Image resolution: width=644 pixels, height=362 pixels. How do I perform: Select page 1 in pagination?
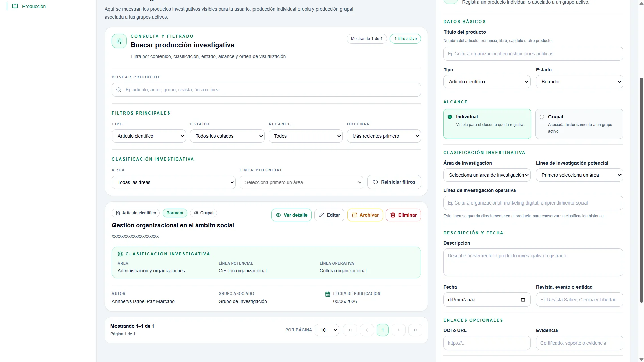[x=382, y=330]
